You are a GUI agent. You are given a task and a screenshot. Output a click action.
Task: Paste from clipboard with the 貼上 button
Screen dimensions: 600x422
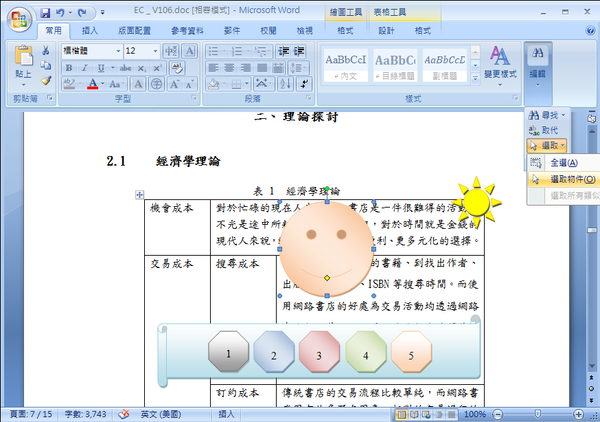(24, 65)
